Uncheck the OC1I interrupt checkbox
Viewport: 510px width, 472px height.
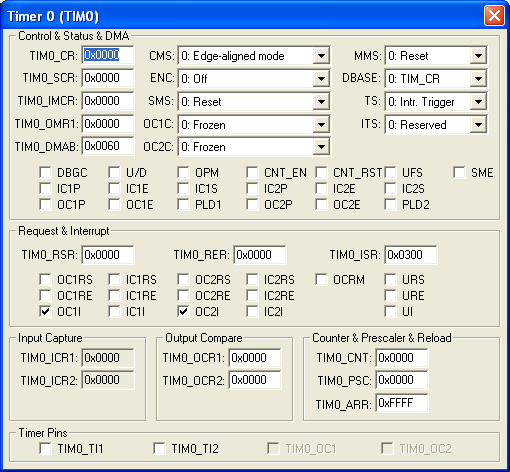tap(45, 312)
